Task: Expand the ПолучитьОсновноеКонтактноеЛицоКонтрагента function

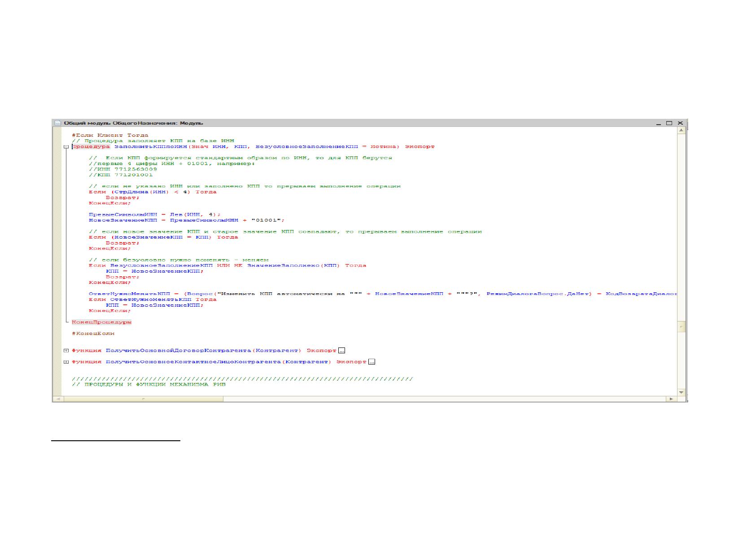Action: pyautogui.click(x=66, y=362)
